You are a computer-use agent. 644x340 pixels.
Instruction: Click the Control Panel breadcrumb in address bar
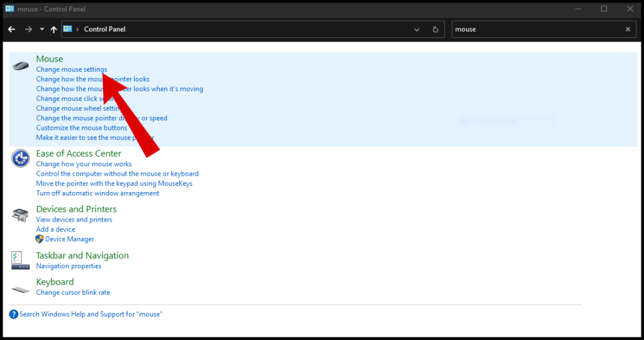click(x=105, y=29)
